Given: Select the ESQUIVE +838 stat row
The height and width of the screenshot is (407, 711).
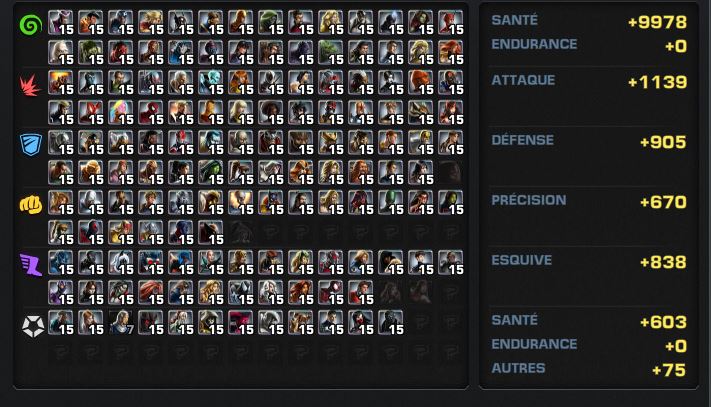Looking at the screenshot, I should 589,261.
